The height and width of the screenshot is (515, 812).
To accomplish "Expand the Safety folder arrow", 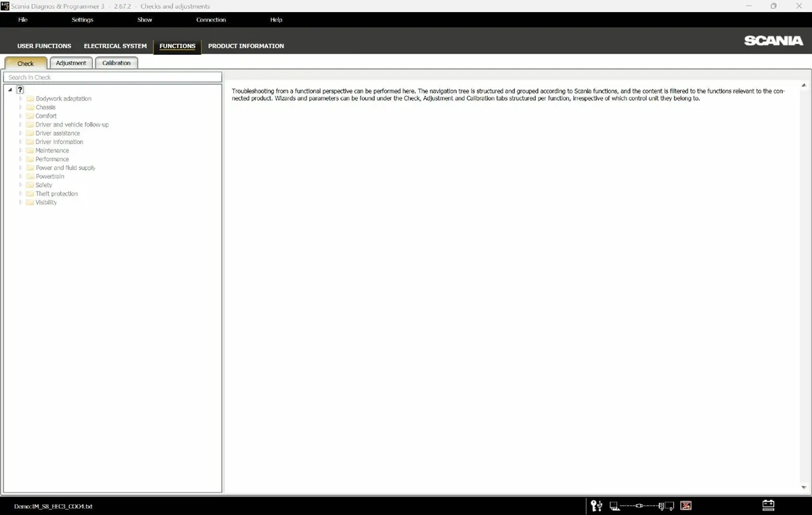I will pos(21,185).
